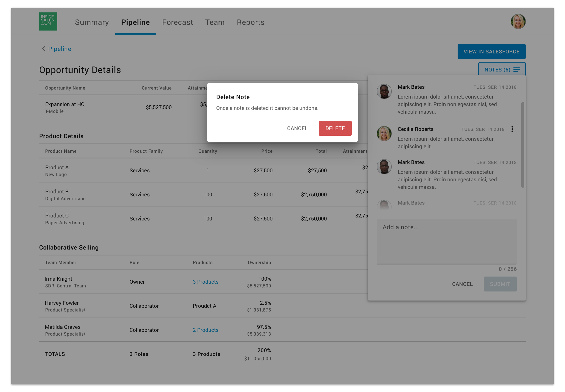This screenshot has width=565, height=392.
Task: Switch to the Summary tab
Action: pyautogui.click(x=92, y=22)
